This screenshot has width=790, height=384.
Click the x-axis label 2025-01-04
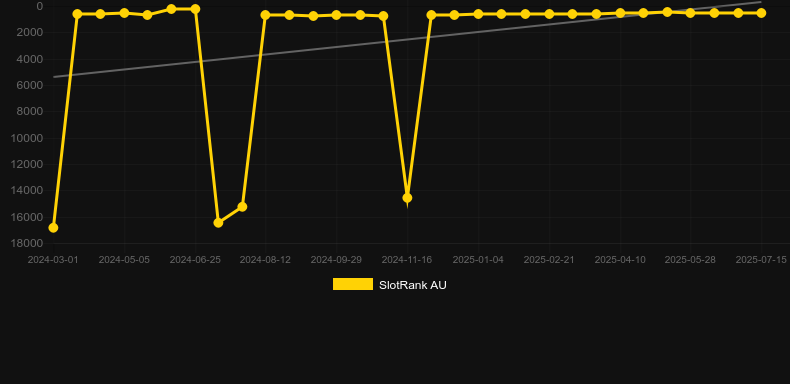[478, 260]
